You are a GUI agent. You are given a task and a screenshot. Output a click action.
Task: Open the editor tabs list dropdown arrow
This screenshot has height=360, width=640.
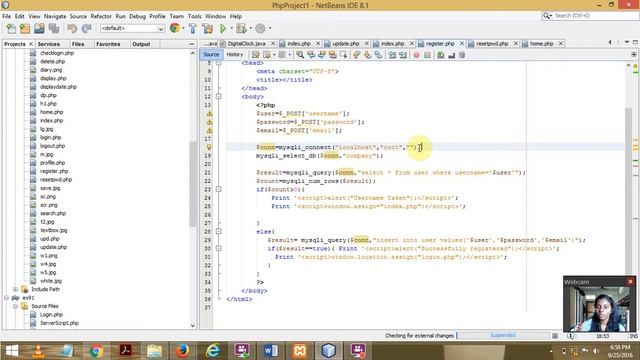tap(627, 42)
